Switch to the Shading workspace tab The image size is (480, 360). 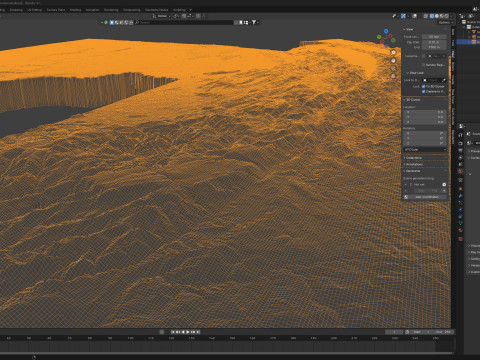coord(75,10)
